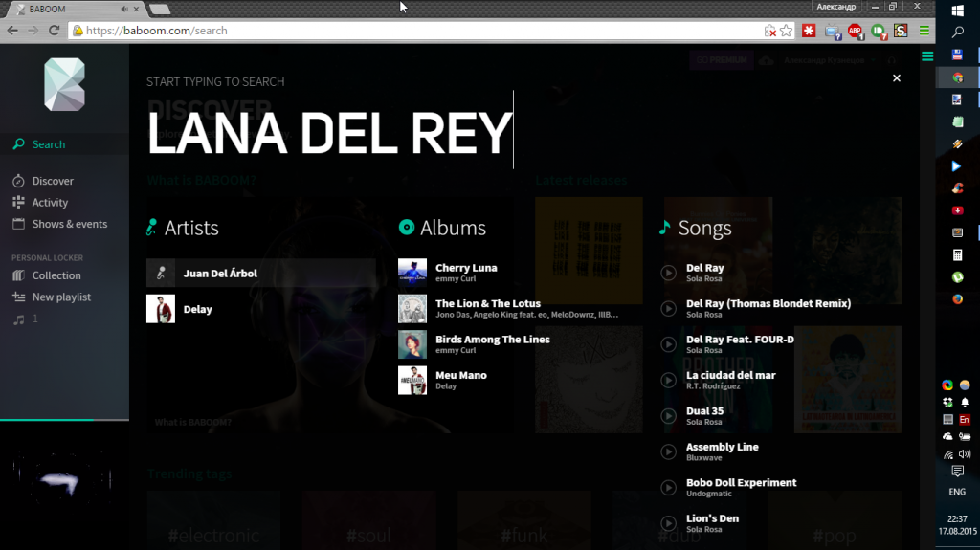Open Meu Mano album
Screen dimensions: 980x550
point(461,375)
